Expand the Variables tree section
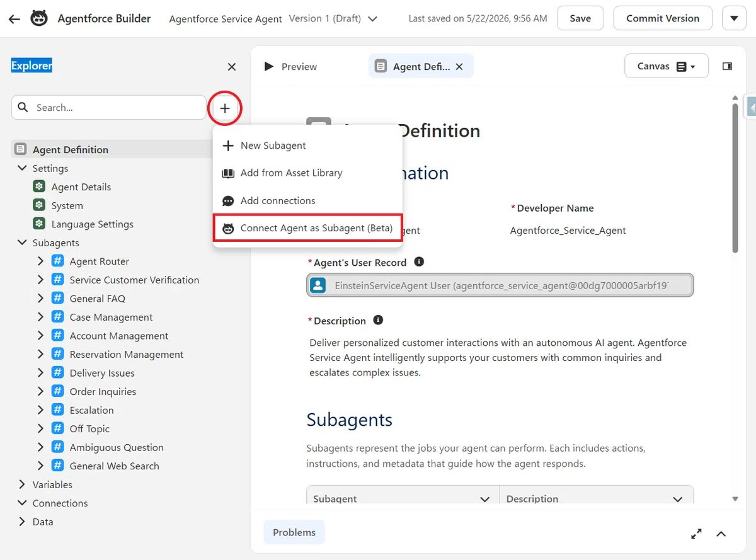This screenshot has height=560, width=756. click(23, 484)
